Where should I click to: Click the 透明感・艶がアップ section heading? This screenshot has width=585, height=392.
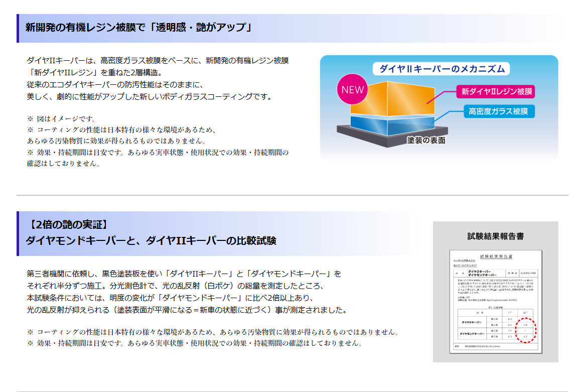point(138,27)
